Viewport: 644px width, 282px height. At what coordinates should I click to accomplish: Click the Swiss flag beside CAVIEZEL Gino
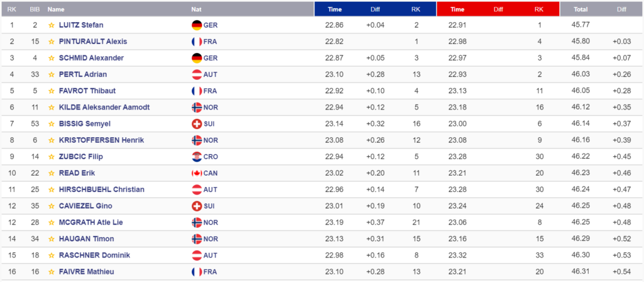[x=197, y=206]
